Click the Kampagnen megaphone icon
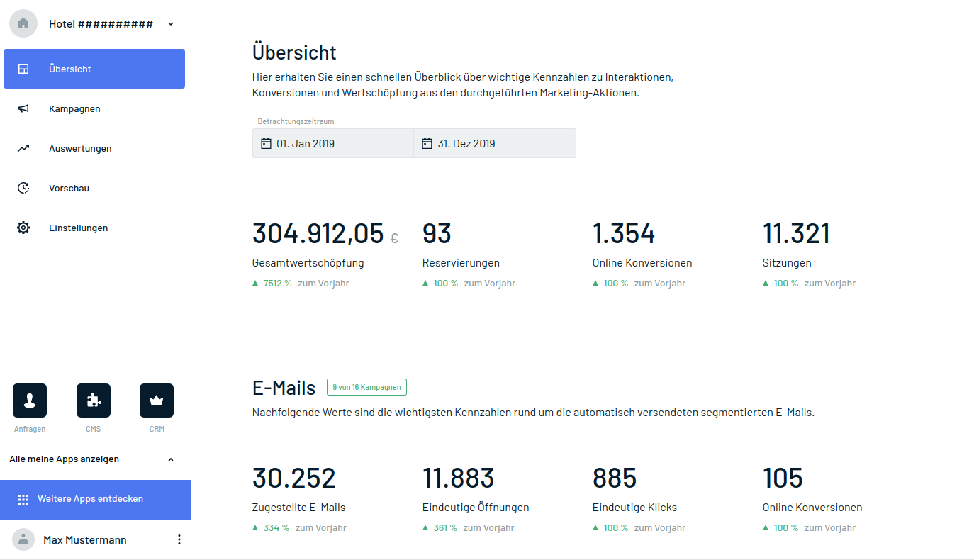974x560 pixels. coord(23,108)
